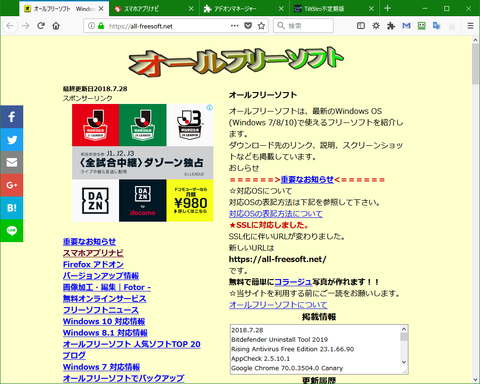
Task: Open a new browser tab
Action: (x=387, y=8)
